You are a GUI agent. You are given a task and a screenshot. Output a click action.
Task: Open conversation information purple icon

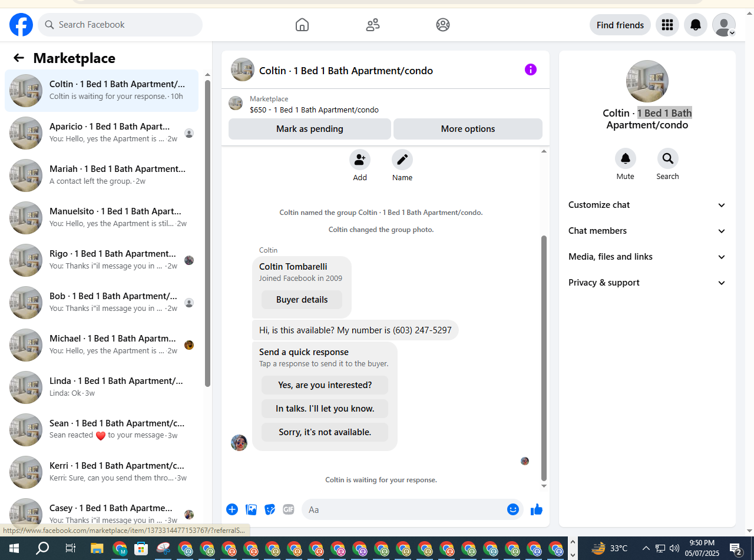(531, 69)
